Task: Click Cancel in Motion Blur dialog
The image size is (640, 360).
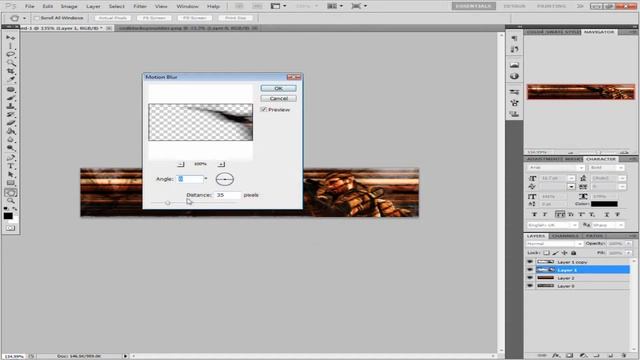Action: point(278,98)
